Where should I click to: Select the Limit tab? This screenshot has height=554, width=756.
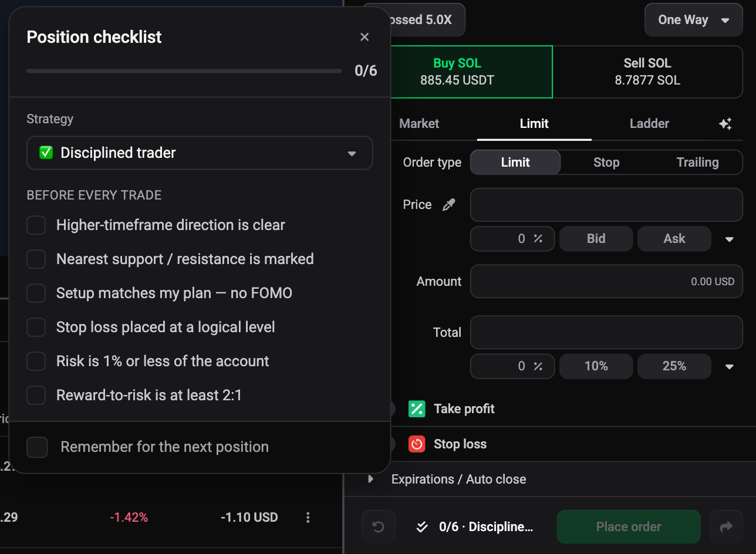point(534,124)
